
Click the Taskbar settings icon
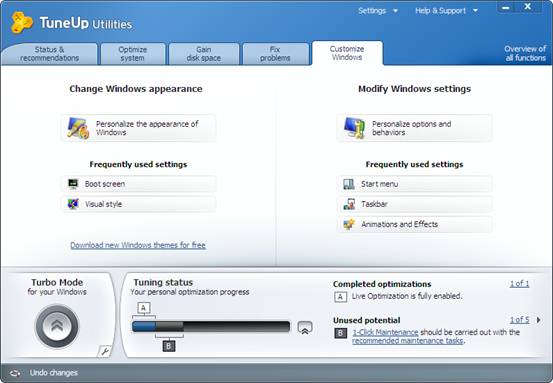349,204
